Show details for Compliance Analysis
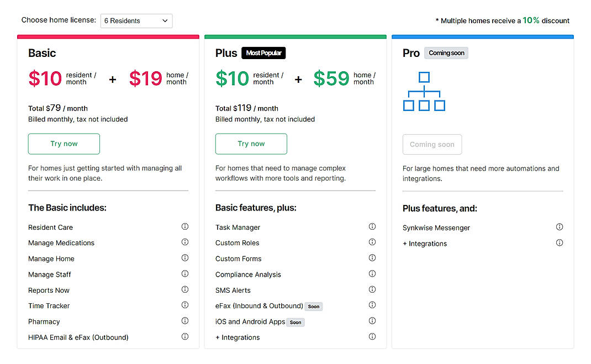The height and width of the screenshot is (364, 591). tap(372, 274)
